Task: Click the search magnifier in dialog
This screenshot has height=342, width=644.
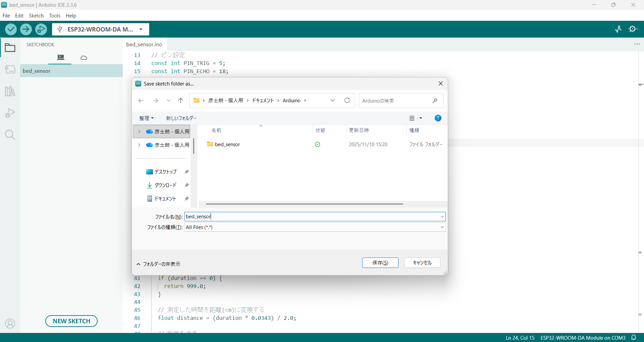Action: (435, 101)
